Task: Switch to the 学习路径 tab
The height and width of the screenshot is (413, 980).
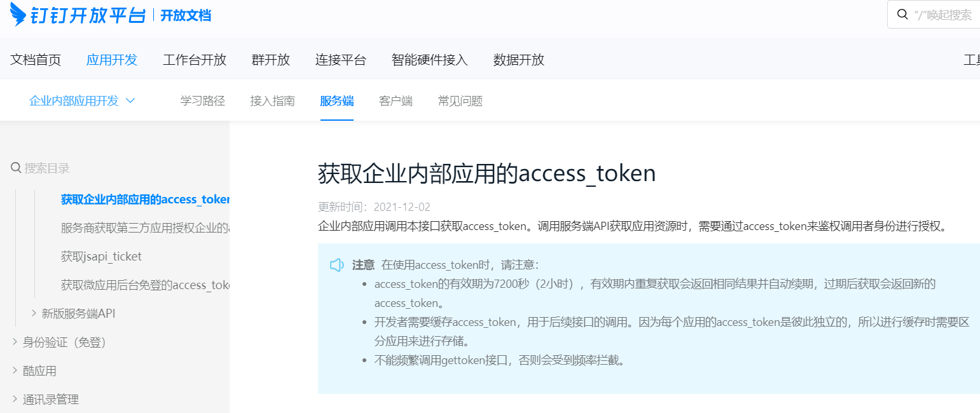Action: click(203, 100)
